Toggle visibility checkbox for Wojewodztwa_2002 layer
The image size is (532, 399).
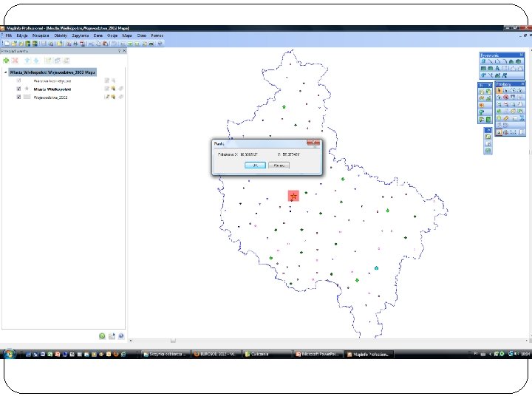click(x=18, y=97)
